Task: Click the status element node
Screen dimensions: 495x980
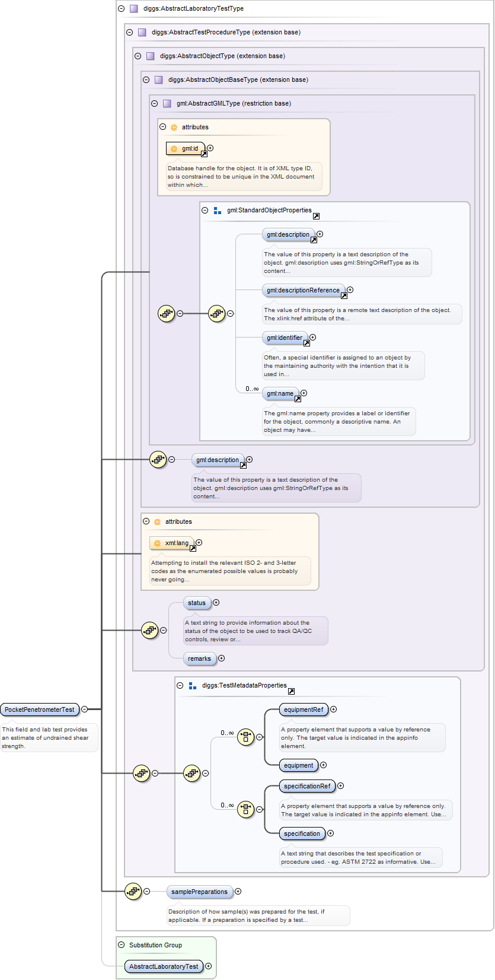Action: (197, 603)
